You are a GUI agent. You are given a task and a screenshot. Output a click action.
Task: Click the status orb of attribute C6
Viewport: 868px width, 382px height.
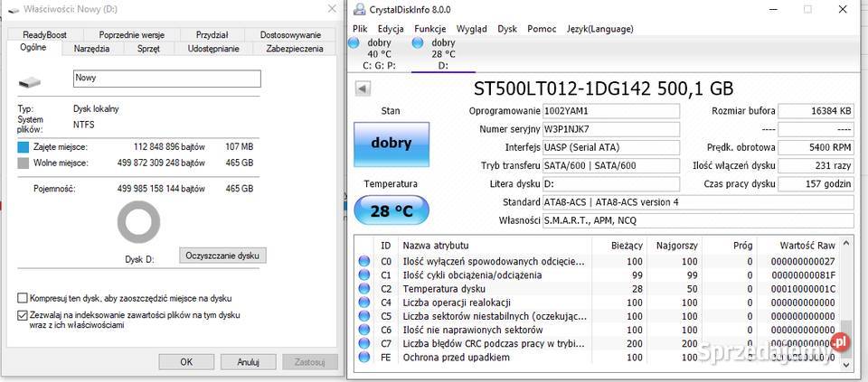coord(363,330)
